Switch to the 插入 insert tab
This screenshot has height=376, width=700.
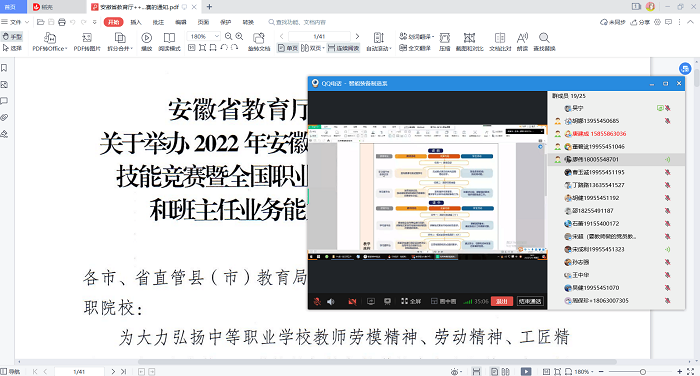click(136, 22)
